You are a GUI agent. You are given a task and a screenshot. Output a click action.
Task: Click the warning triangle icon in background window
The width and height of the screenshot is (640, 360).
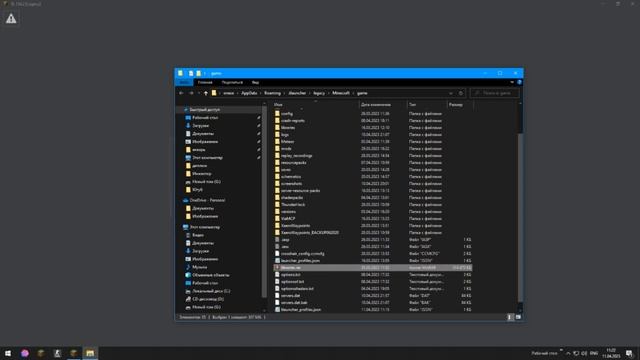coord(11,18)
